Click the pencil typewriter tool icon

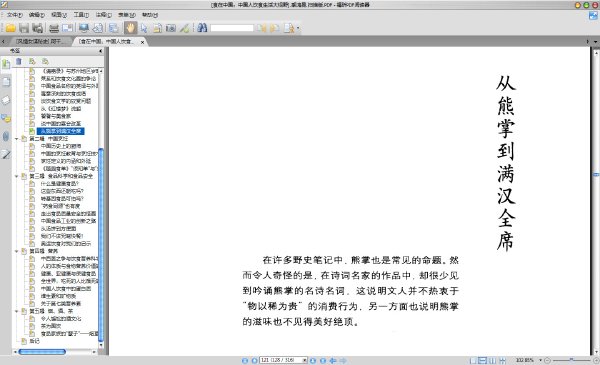(x=184, y=28)
